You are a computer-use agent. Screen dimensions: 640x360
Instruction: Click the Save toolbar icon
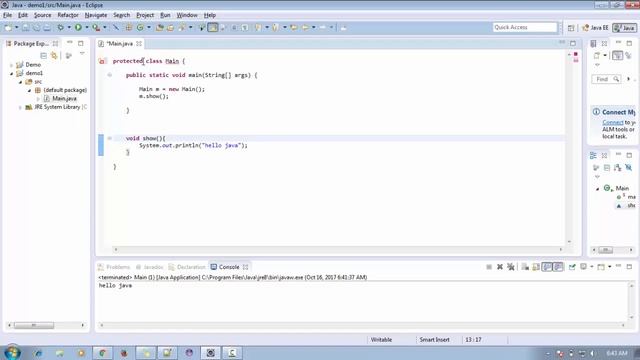point(26,27)
